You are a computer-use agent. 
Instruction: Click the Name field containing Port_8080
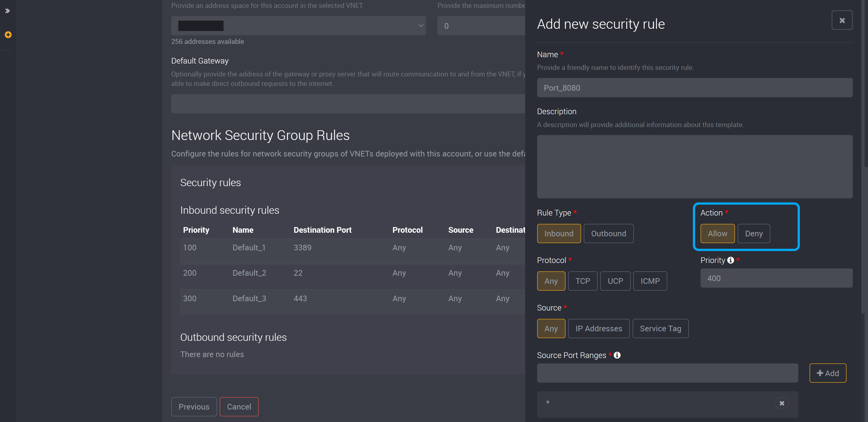[695, 88]
